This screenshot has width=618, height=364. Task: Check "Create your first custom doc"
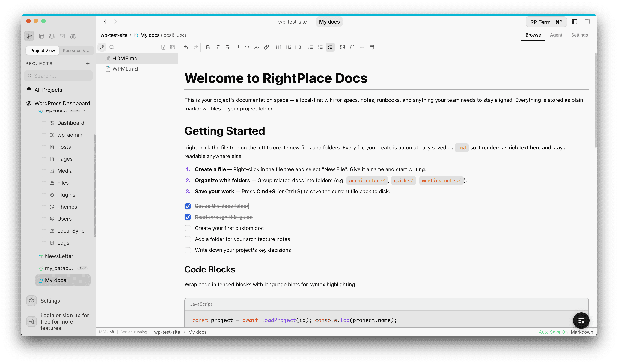(x=188, y=228)
